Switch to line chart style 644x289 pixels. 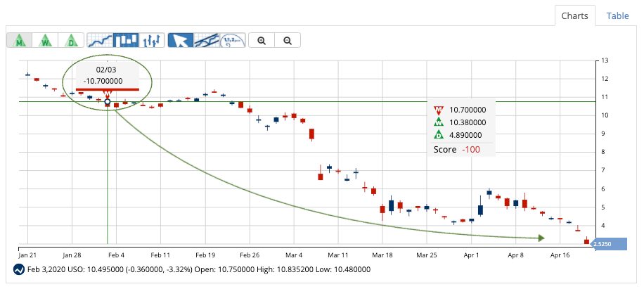(x=101, y=40)
